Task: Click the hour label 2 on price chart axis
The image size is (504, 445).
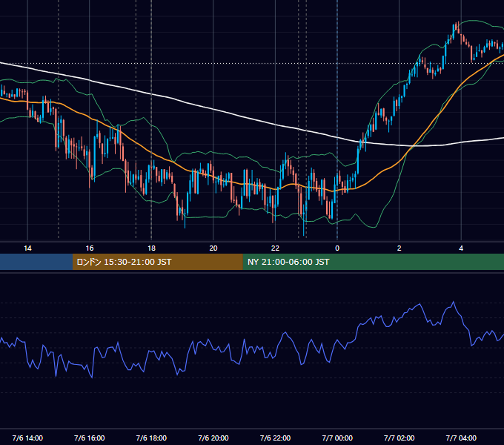Action: point(399,248)
